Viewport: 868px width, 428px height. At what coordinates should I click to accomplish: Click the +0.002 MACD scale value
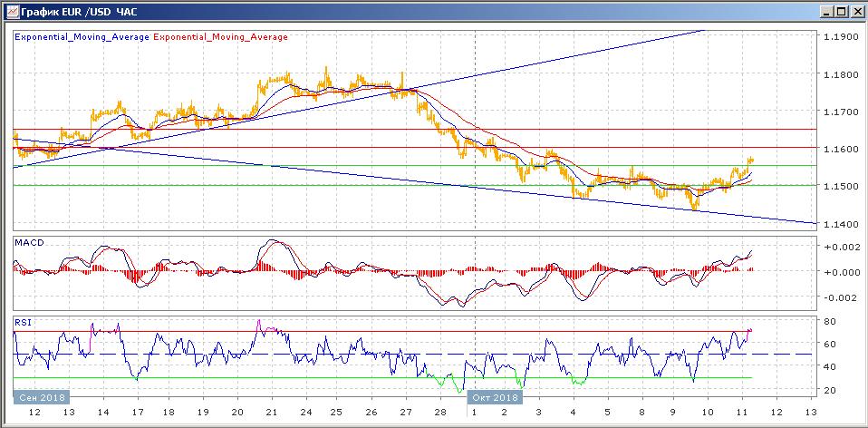point(838,247)
